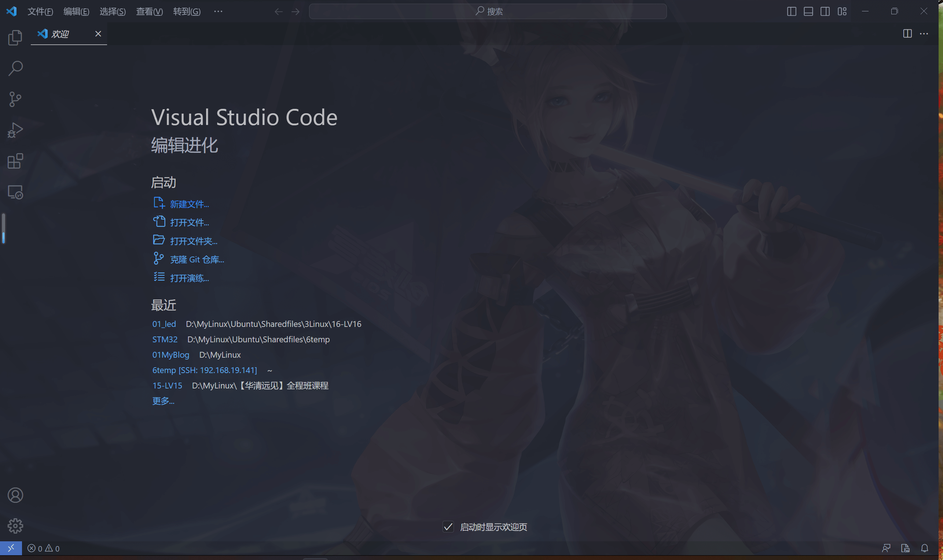Open the Manage gear icon
The height and width of the screenshot is (560, 943).
(15, 526)
